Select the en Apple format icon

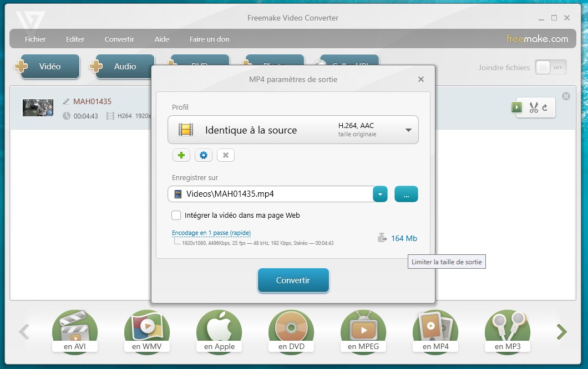(219, 331)
